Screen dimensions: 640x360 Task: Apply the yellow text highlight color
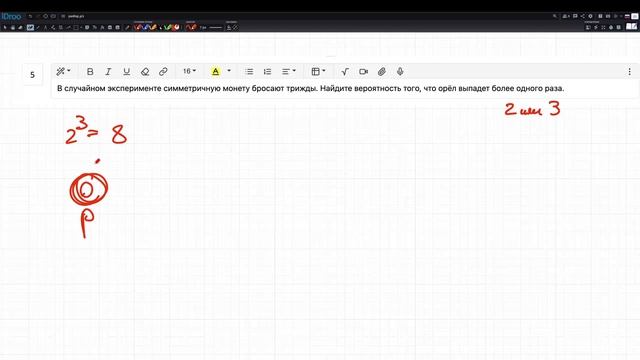tap(216, 71)
